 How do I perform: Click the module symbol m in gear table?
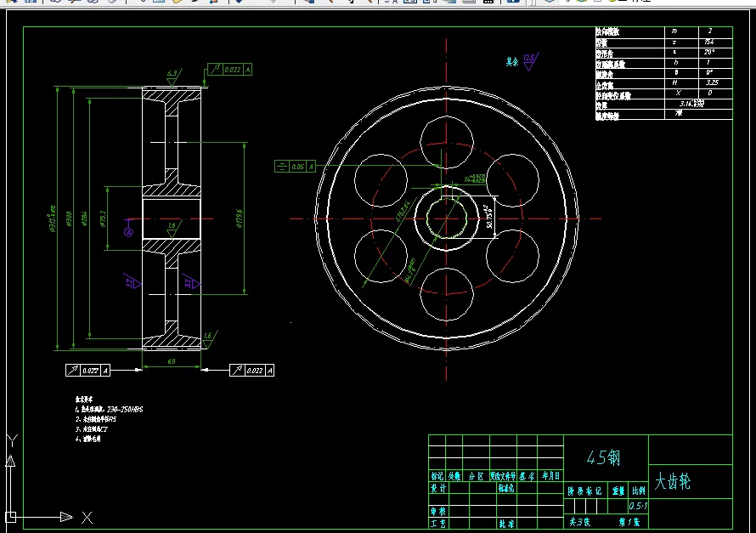pyautogui.click(x=674, y=31)
